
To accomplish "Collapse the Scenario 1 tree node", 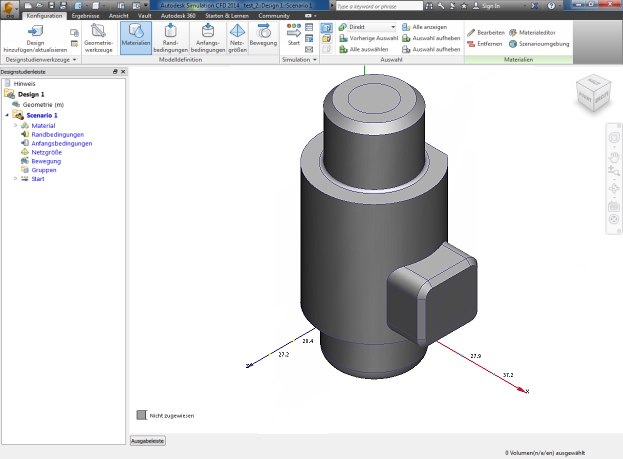I will point(7,115).
